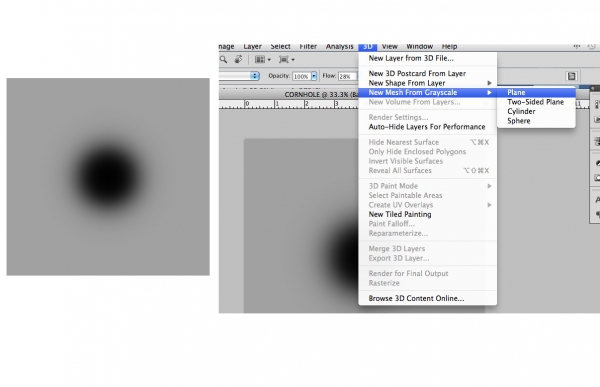
Task: Click the Flow 28% input field
Action: coord(347,76)
